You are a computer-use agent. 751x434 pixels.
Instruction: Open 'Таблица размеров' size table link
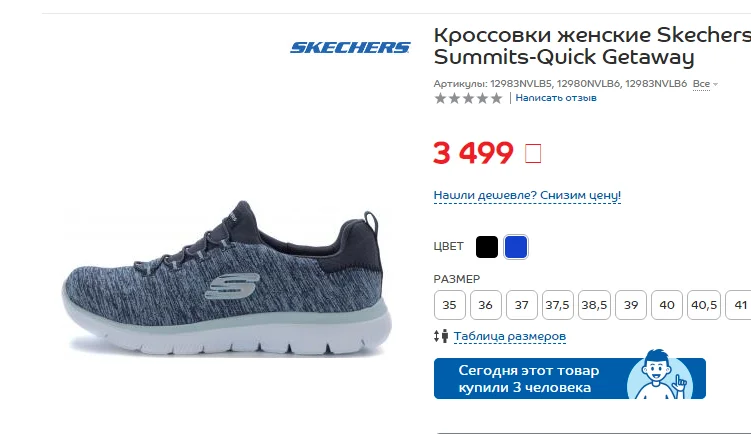pyautogui.click(x=510, y=336)
